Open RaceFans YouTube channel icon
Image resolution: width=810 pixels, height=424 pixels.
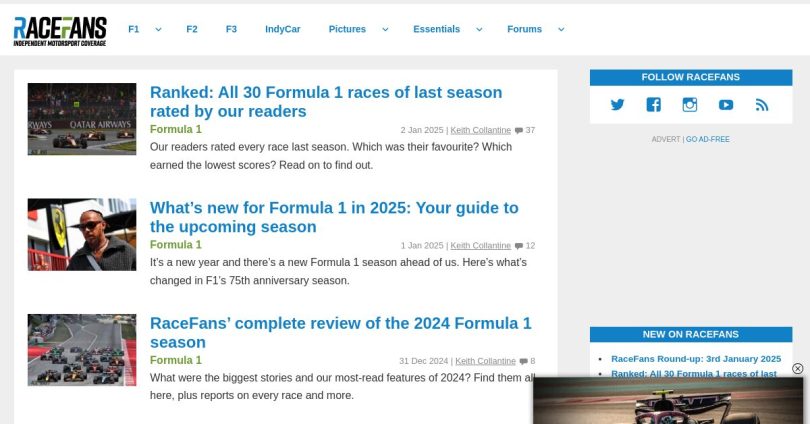click(x=726, y=105)
